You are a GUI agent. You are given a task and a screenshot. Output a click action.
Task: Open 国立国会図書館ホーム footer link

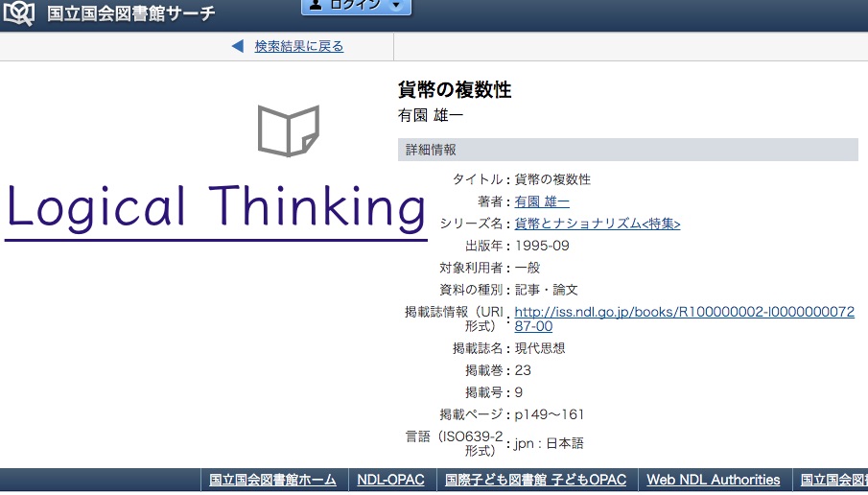[x=272, y=480]
